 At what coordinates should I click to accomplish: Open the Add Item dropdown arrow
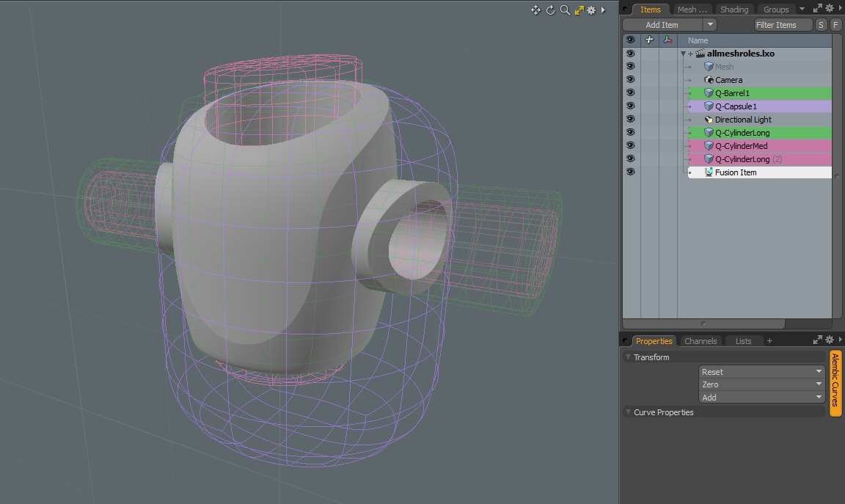click(710, 25)
